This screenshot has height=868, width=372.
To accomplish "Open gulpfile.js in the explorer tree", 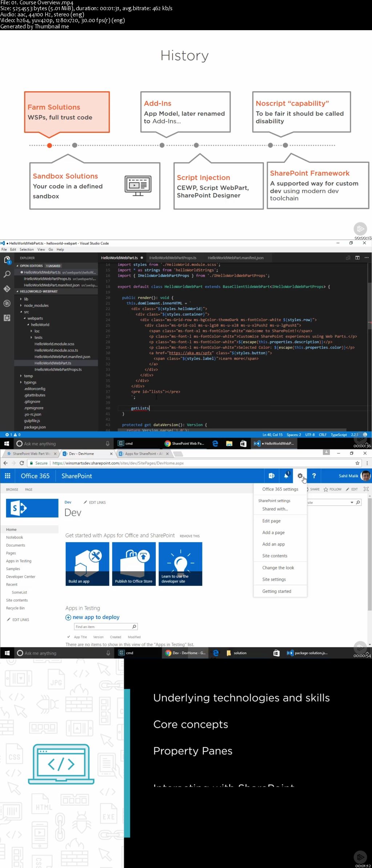I will 32,421.
